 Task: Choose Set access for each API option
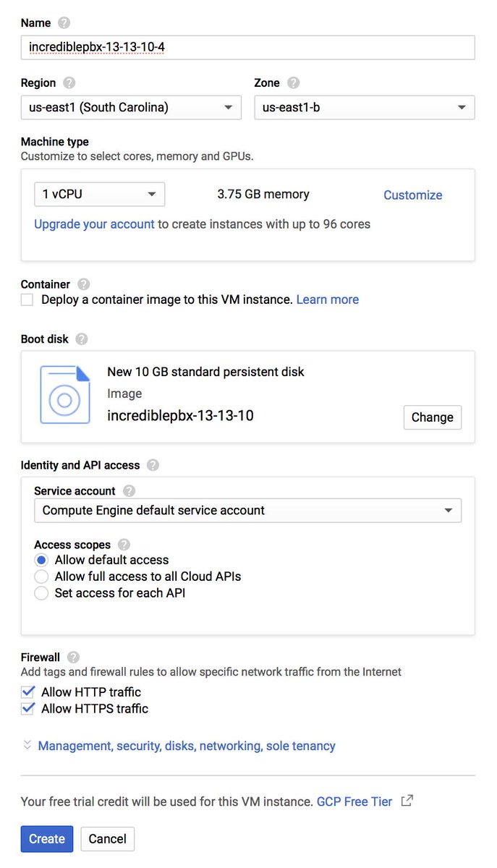click(x=41, y=593)
